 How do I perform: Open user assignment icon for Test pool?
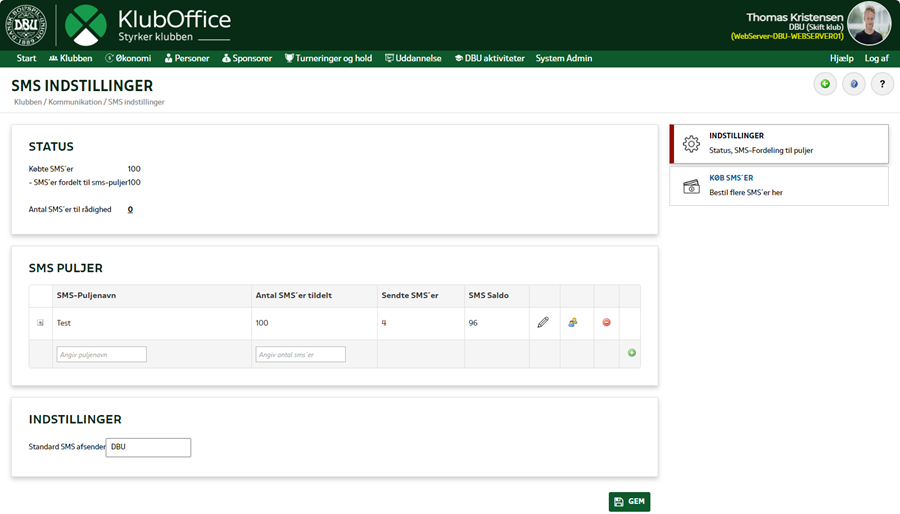(573, 323)
